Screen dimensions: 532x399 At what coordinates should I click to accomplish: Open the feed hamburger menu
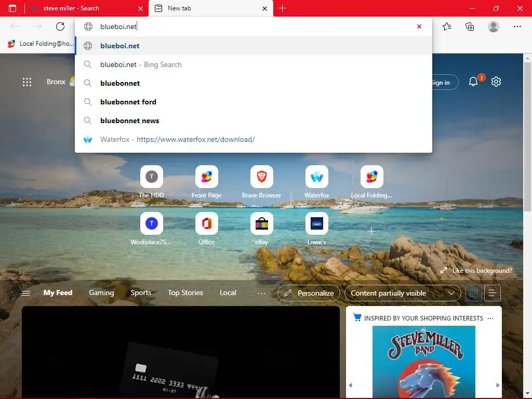coord(26,293)
